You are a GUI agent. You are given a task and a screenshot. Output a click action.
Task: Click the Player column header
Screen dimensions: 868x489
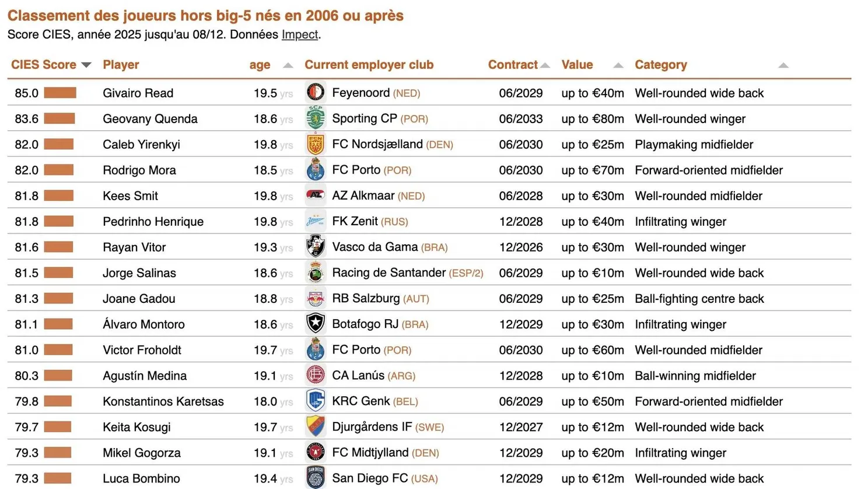coord(121,65)
